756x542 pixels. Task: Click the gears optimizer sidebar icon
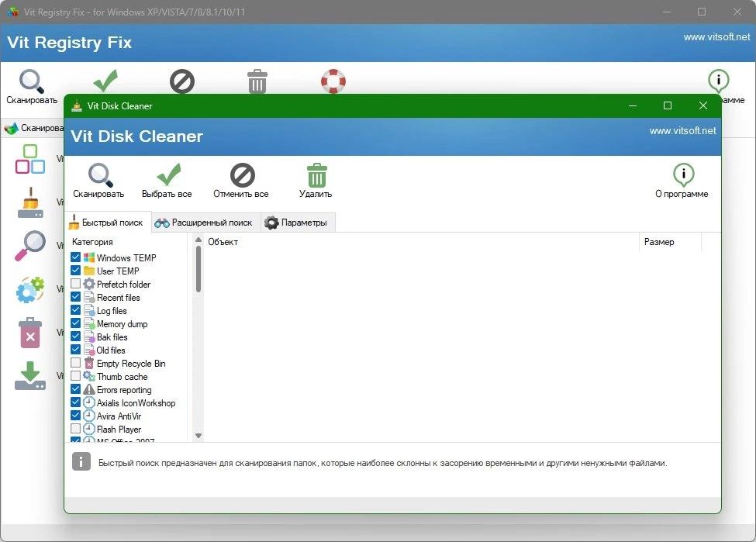point(30,290)
